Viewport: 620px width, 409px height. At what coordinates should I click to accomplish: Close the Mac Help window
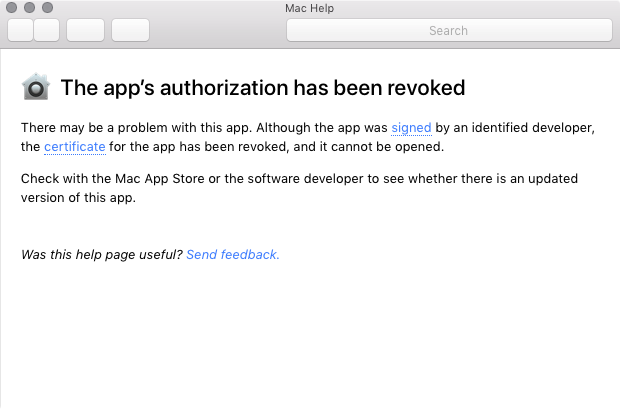13,8
